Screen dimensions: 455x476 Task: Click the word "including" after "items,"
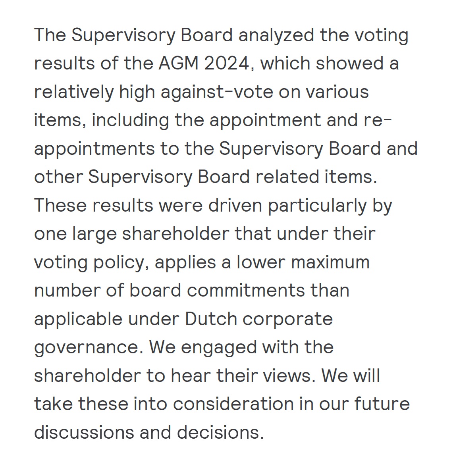tap(130, 121)
